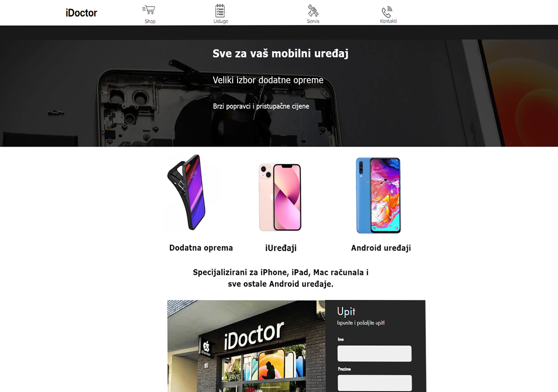Click the Upit form heading

point(346,311)
